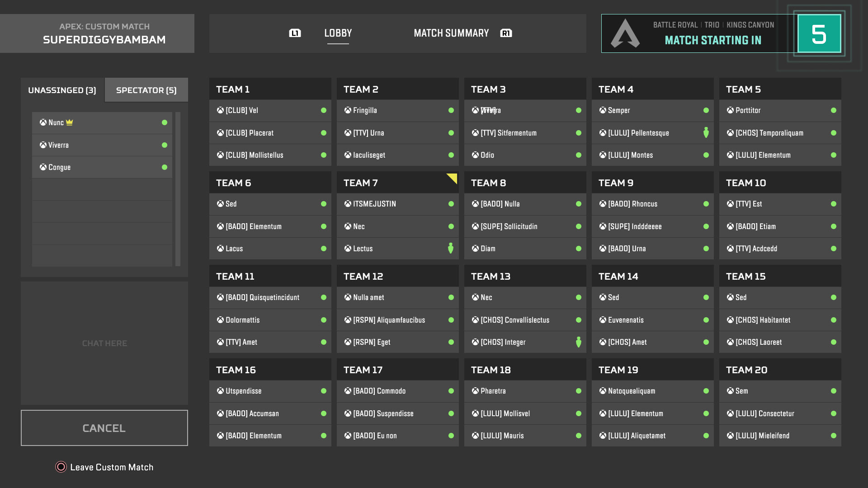Select player [SUPE] Sollicitudin

tap(525, 226)
